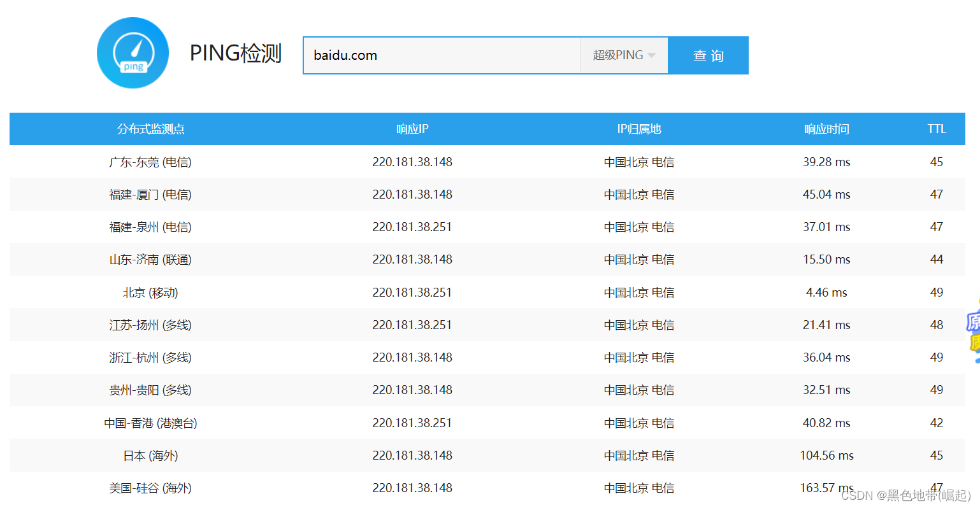980x508 pixels.
Task: Click the TTL column header
Action: (x=937, y=129)
